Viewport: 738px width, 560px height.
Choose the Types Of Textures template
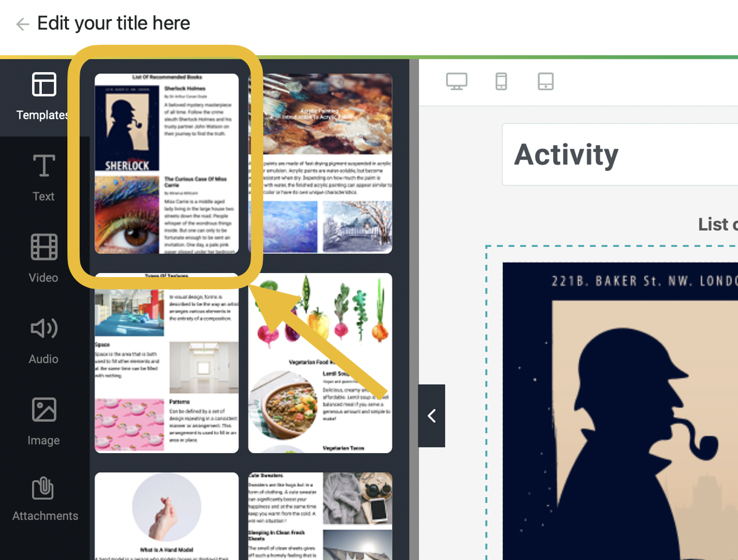click(167, 363)
